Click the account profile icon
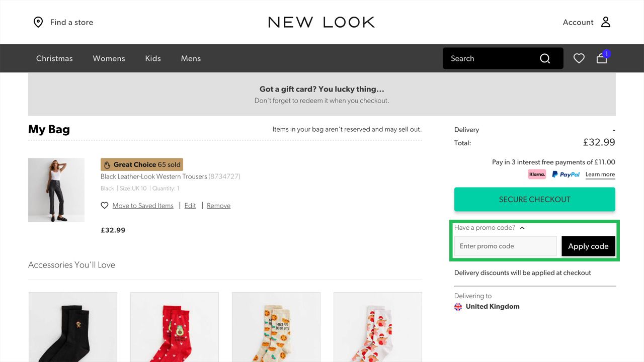 click(x=606, y=22)
